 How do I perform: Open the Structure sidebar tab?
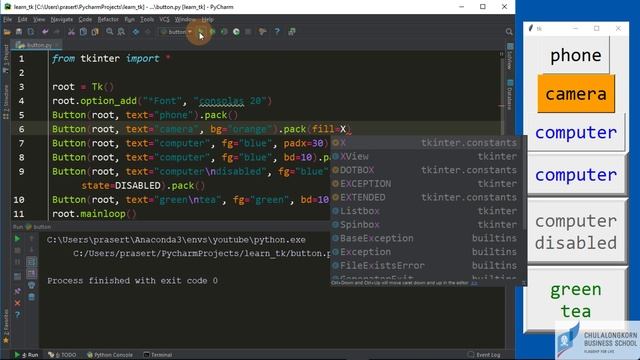pos(6,102)
